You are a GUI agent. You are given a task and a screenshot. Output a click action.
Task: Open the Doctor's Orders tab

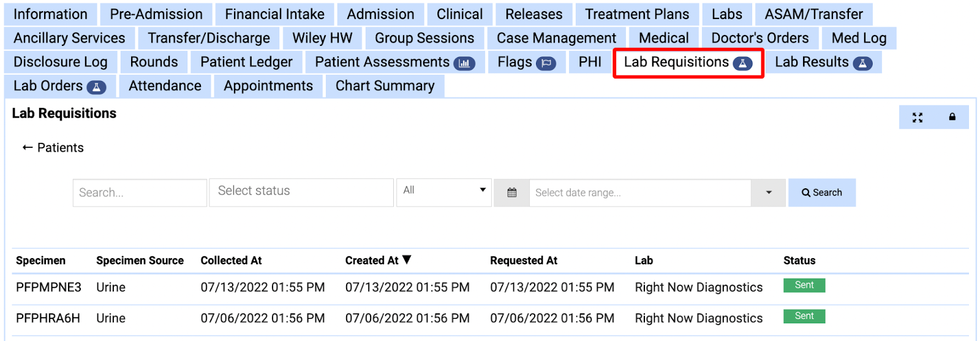tap(759, 38)
